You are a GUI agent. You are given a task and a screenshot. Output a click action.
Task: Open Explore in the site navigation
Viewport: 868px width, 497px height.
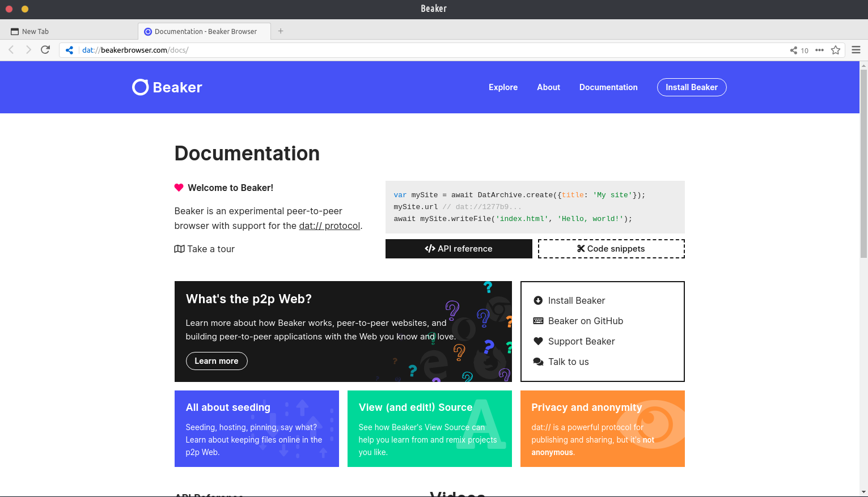(503, 87)
